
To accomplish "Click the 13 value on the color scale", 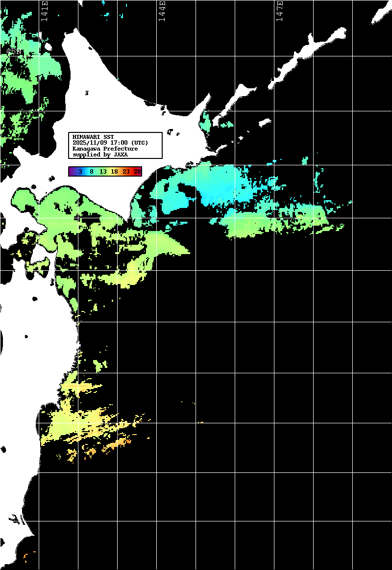I will tap(103, 172).
